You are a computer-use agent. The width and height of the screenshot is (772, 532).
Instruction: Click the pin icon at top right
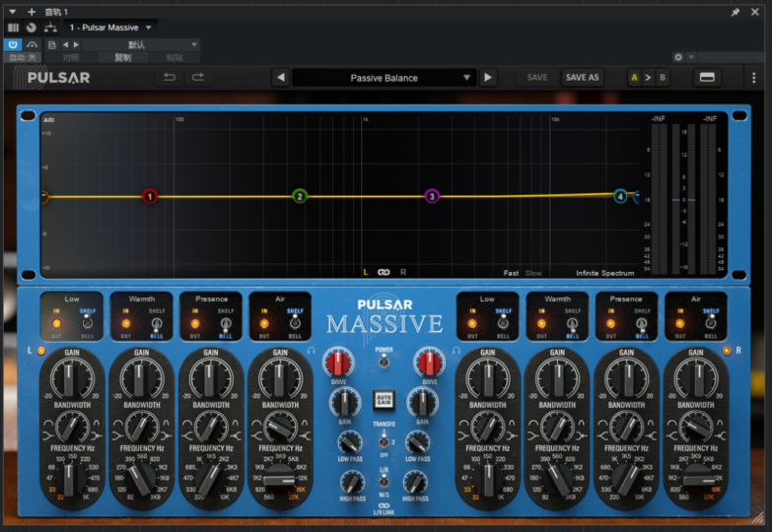(x=735, y=12)
